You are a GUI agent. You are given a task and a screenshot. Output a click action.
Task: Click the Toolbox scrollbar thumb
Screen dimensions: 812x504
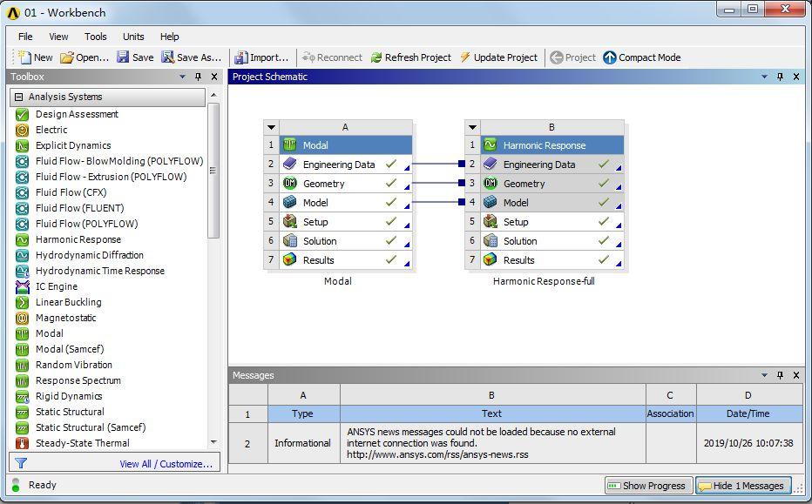(213, 171)
